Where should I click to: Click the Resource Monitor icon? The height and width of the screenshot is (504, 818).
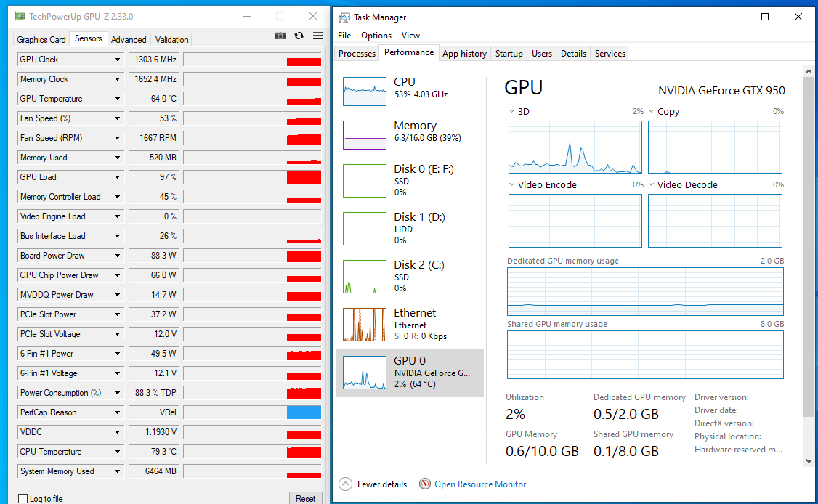click(x=425, y=484)
